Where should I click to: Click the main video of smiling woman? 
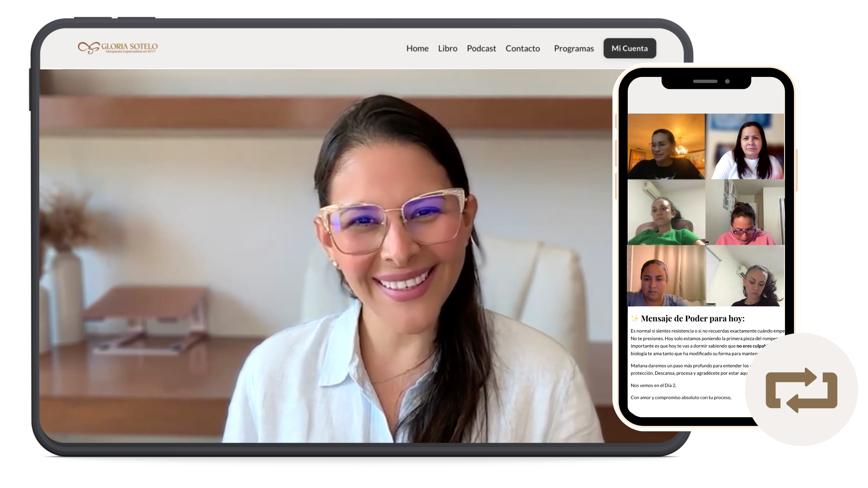coord(324,256)
